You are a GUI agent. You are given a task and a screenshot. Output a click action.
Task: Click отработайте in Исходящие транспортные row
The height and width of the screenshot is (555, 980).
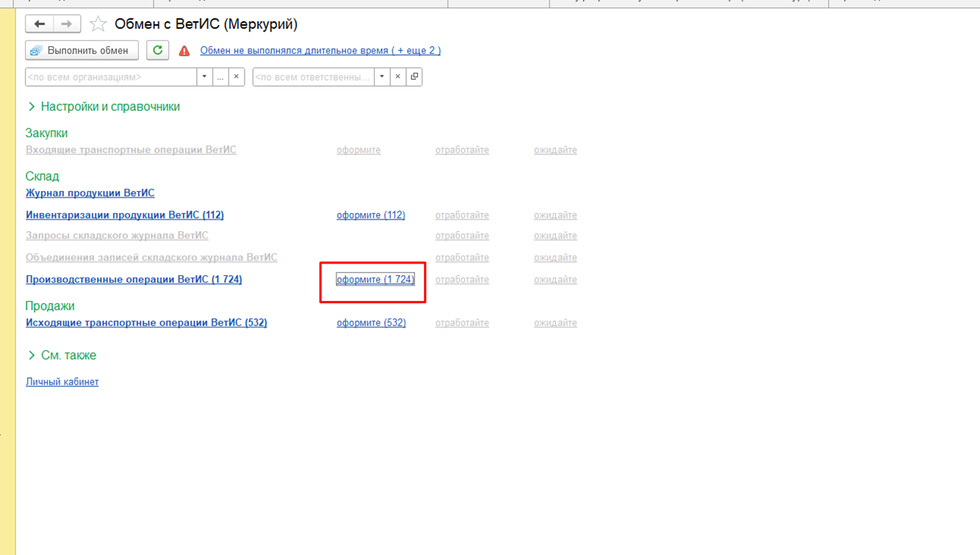click(x=462, y=323)
